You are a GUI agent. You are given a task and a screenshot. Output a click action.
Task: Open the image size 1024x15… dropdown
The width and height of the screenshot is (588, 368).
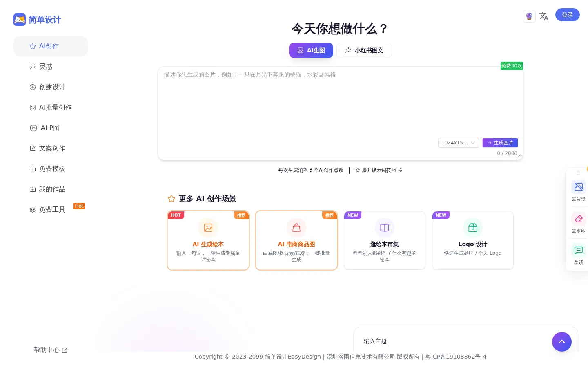(459, 143)
